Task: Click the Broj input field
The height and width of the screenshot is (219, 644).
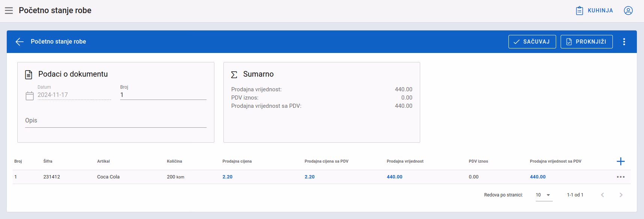Action: tap(163, 95)
